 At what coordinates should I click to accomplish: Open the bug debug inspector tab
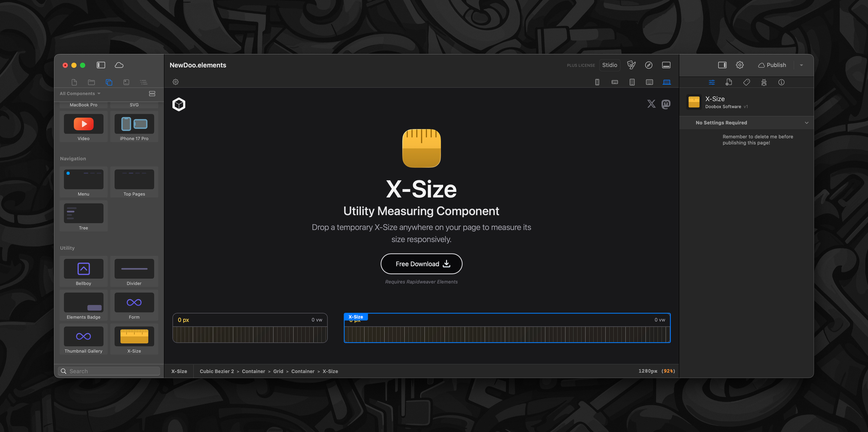(764, 82)
